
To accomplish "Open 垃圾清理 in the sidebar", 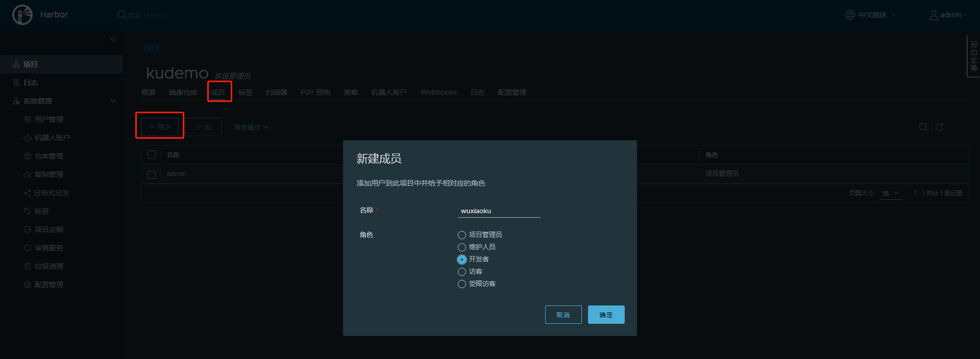I will tap(48, 266).
